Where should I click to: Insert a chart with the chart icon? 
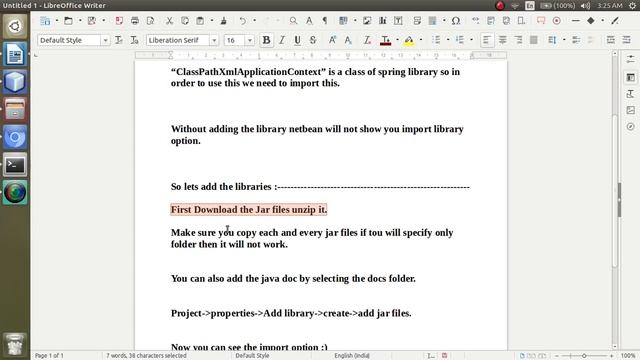click(x=382, y=21)
